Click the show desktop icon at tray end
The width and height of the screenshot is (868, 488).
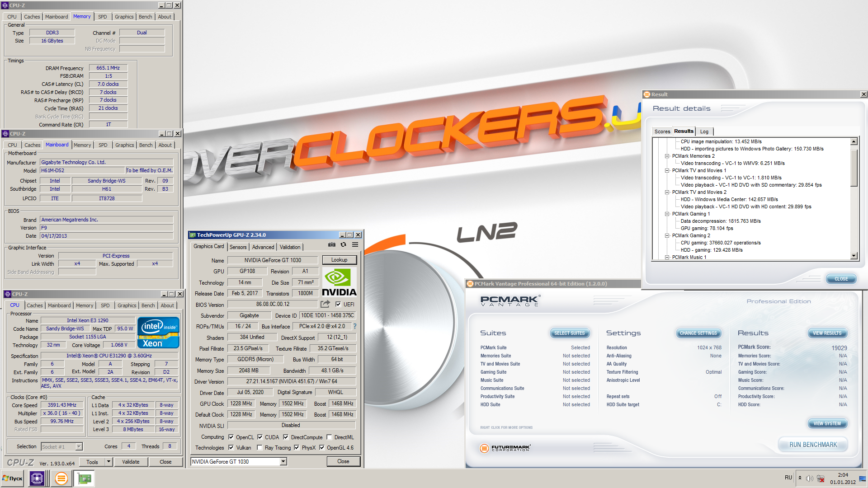[x=863, y=478]
